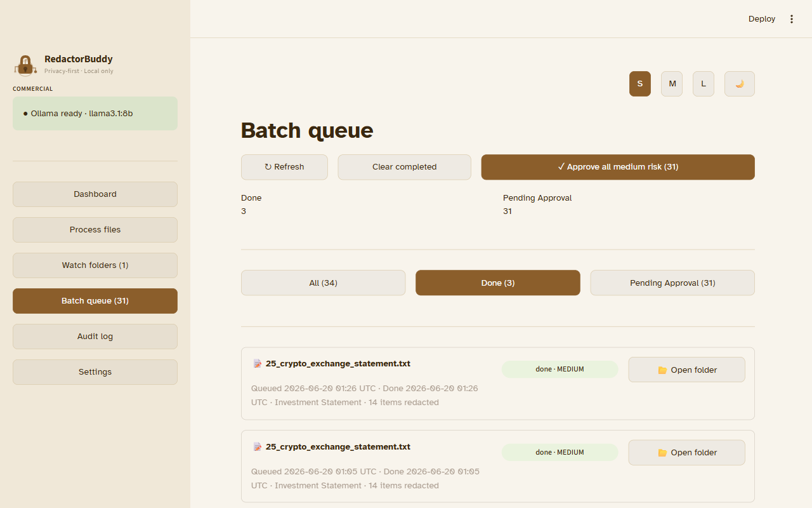Open Process files page
Screen dimensions: 812x508
[95, 230]
